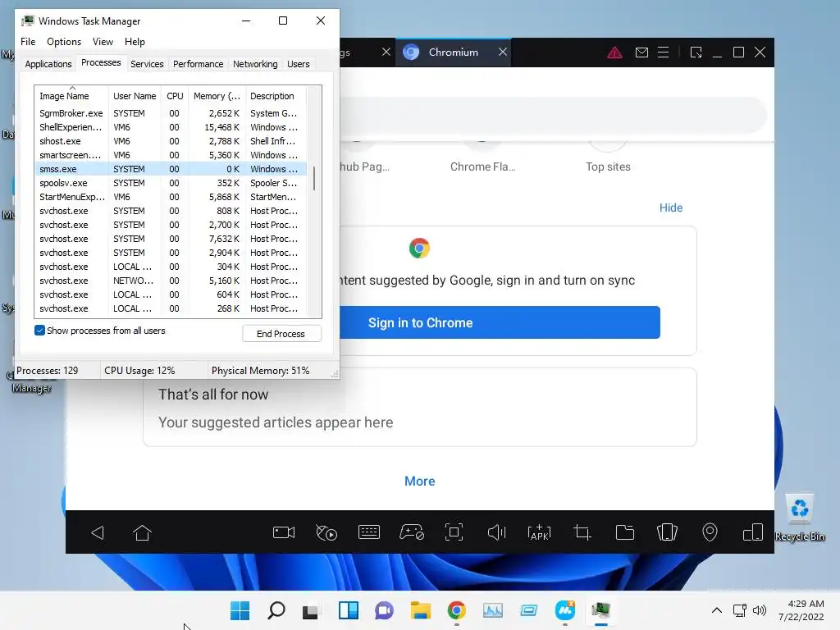Sort by User Name column header
The height and width of the screenshot is (630, 840).
point(135,96)
